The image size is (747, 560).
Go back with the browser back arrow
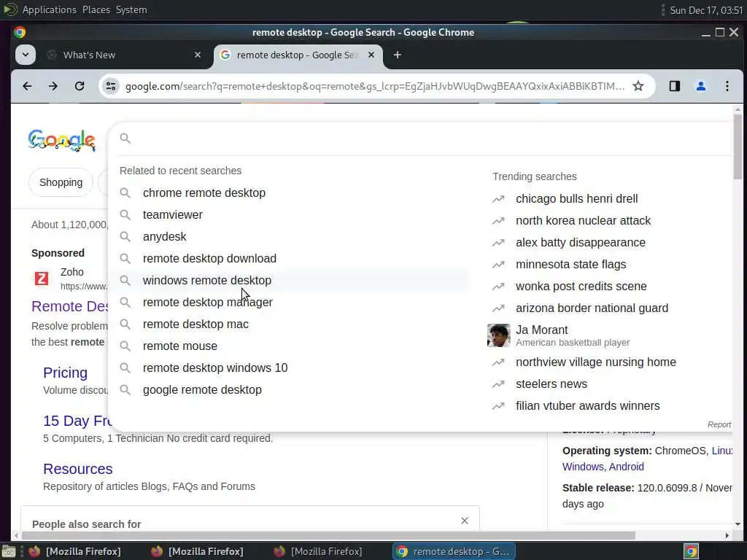coord(27,86)
